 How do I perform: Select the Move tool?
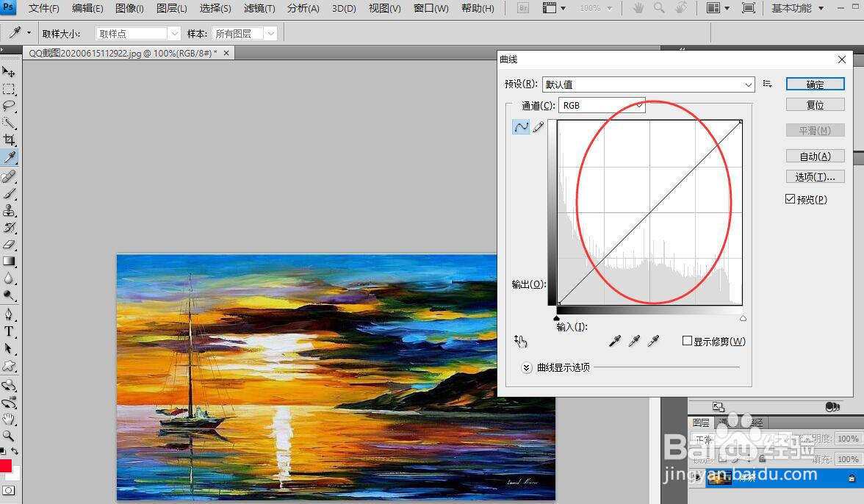(x=9, y=72)
